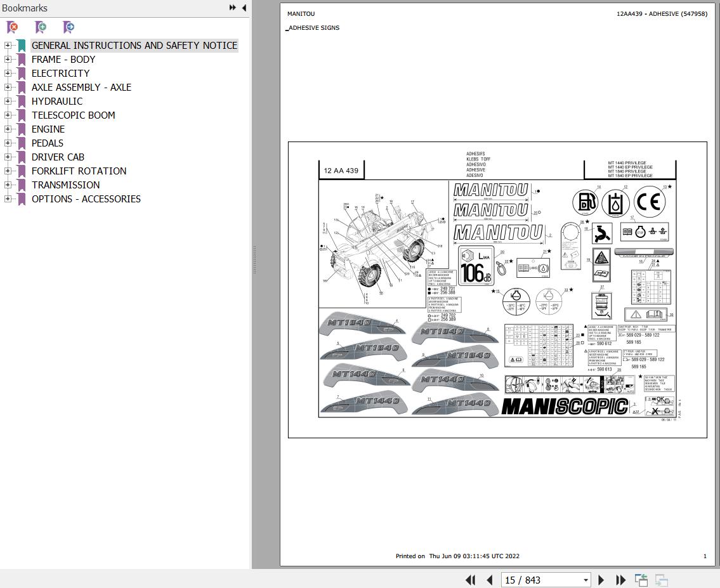Click the 12 AA 439 diagram label
The width and height of the screenshot is (720, 588).
tap(341, 171)
